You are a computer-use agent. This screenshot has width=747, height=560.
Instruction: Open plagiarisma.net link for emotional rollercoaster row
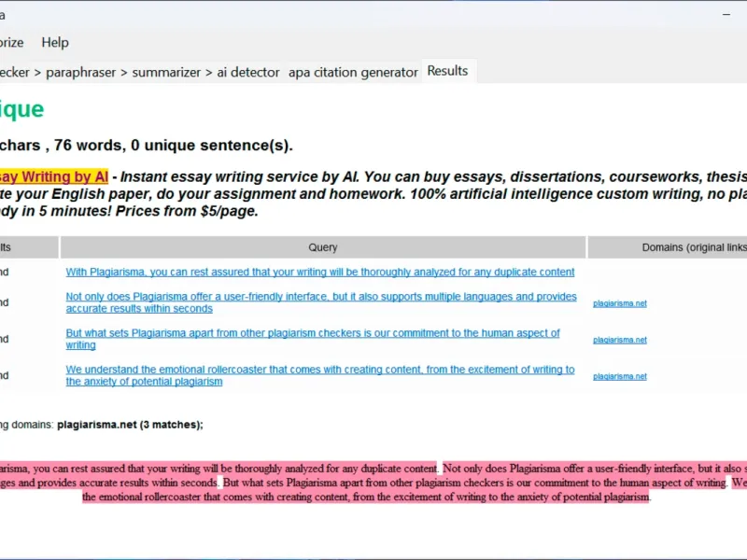tap(620, 376)
